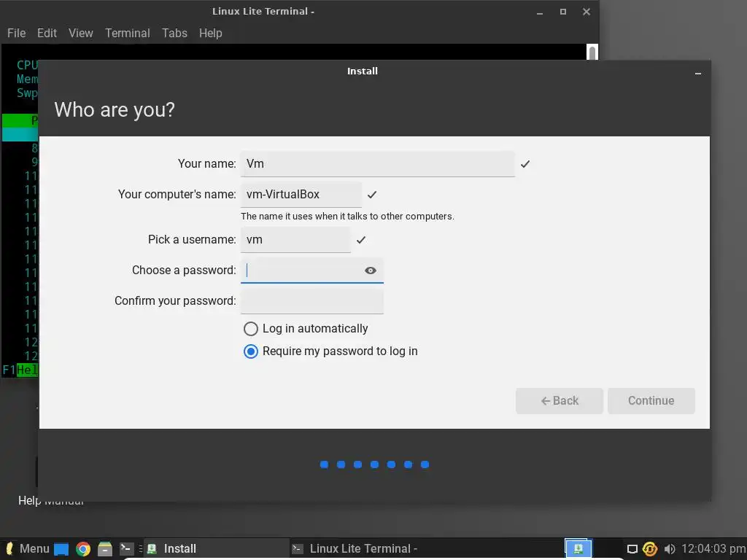This screenshot has width=747, height=560.
Task: Launch terminal from the taskbar launcher
Action: click(127, 548)
